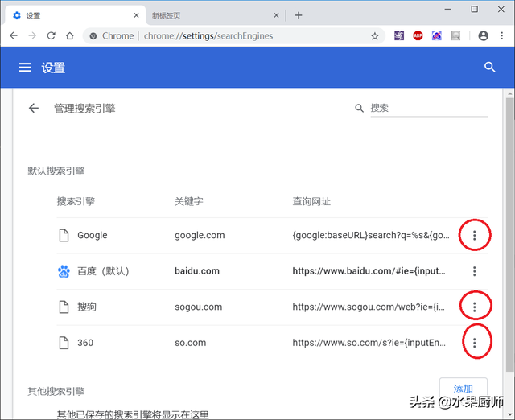Click the www.so.com query URL
The image size is (515, 420).
tap(369, 343)
